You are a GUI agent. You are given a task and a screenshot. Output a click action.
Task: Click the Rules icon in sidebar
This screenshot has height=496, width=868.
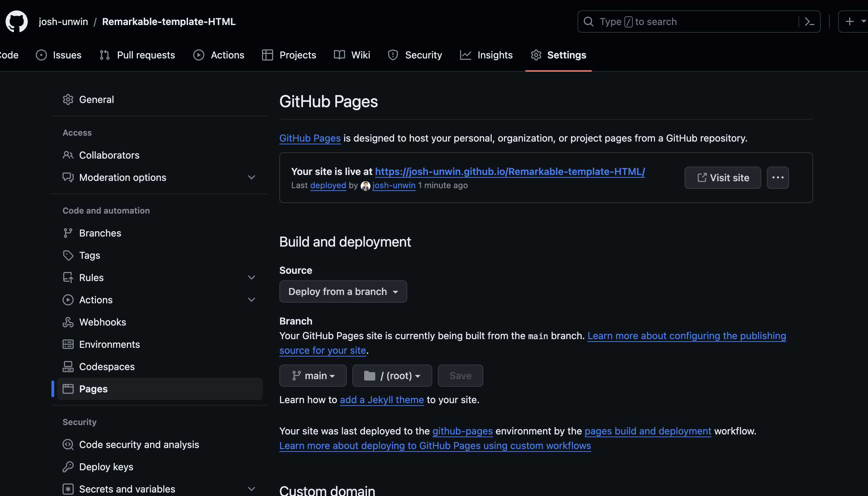pos(68,278)
